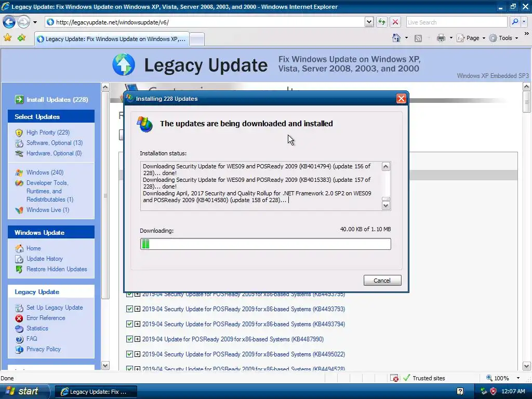Uncheck the KB4493794 update checkbox
This screenshot has height=399, width=532.
pyautogui.click(x=129, y=324)
